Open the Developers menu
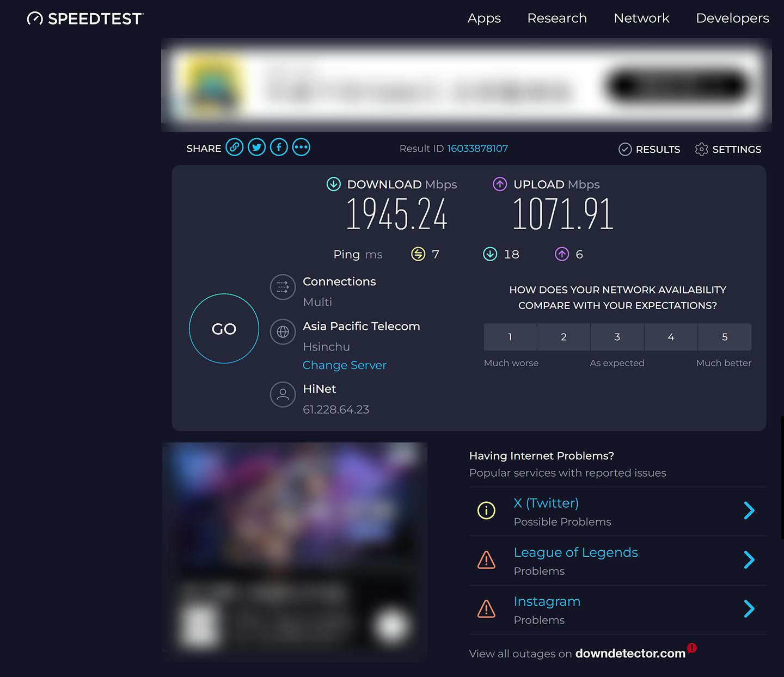 click(732, 18)
